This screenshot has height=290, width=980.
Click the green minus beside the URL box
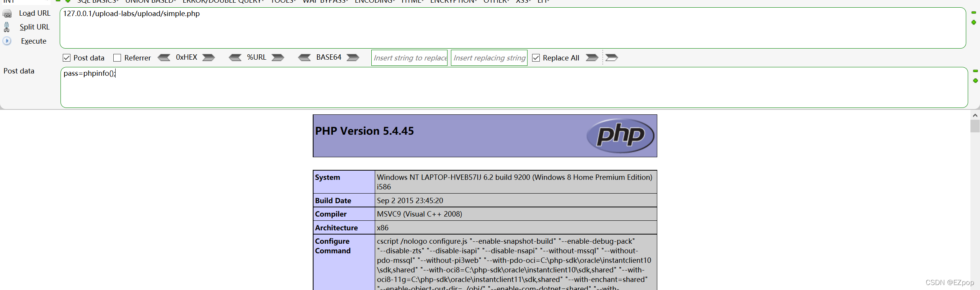(973, 13)
